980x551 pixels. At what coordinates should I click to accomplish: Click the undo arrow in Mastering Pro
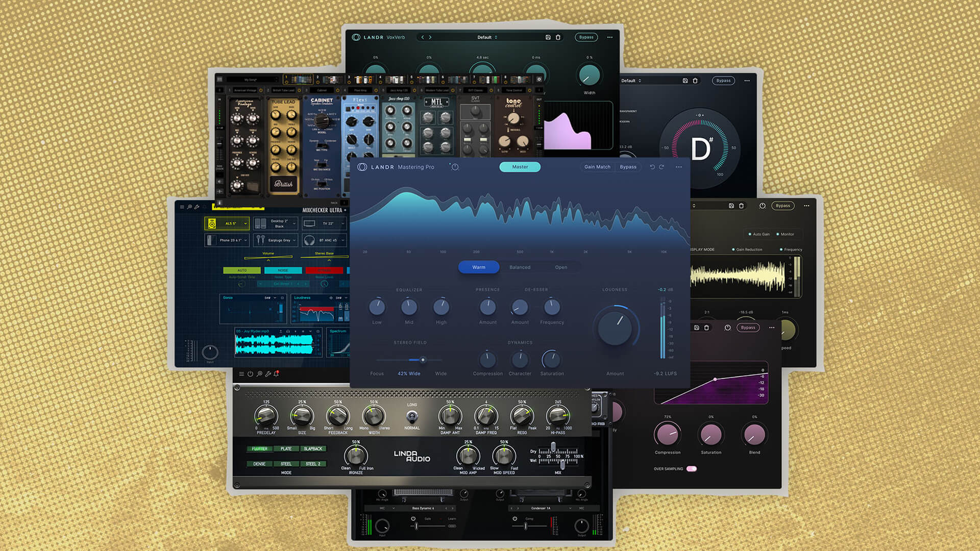pos(652,167)
